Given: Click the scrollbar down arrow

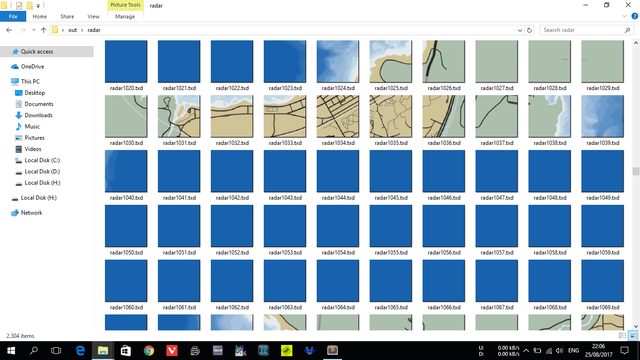Looking at the screenshot, I should [x=636, y=327].
